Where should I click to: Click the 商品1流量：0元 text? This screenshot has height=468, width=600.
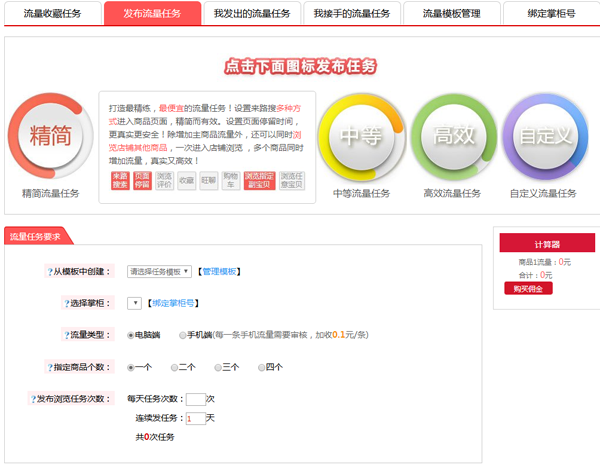(545, 262)
